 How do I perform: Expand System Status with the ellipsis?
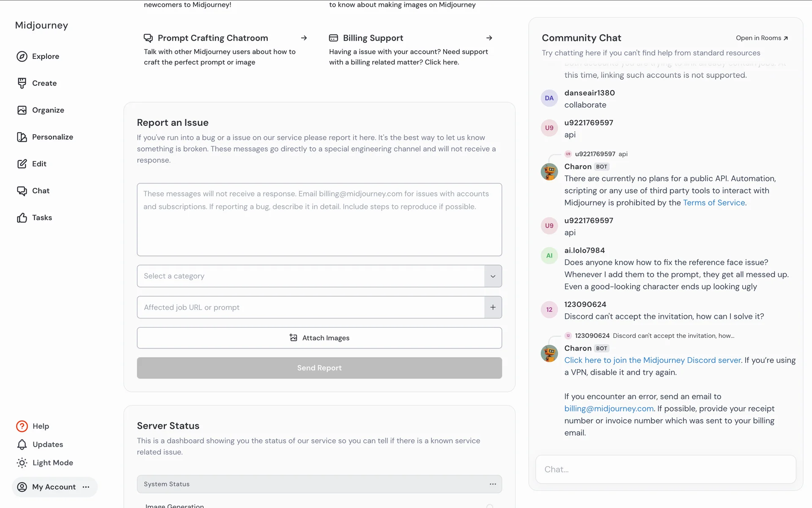[493, 484]
